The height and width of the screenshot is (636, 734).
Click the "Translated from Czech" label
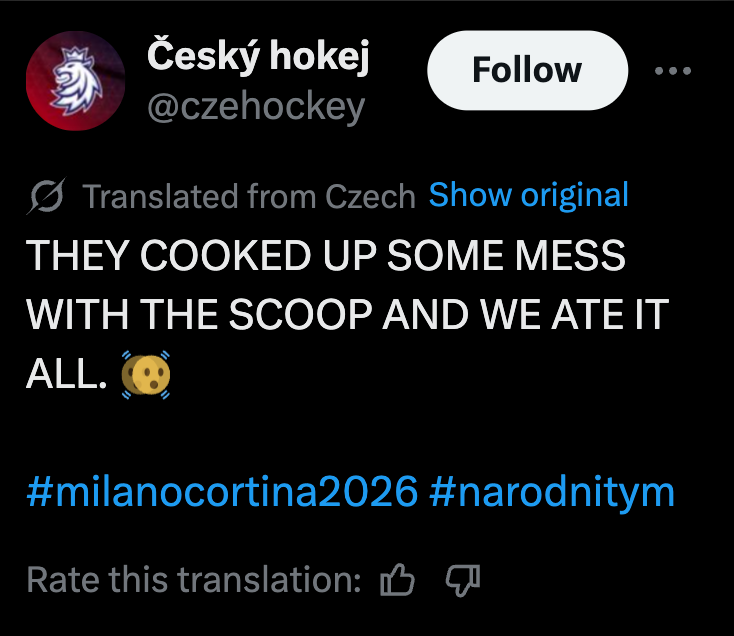(249, 196)
